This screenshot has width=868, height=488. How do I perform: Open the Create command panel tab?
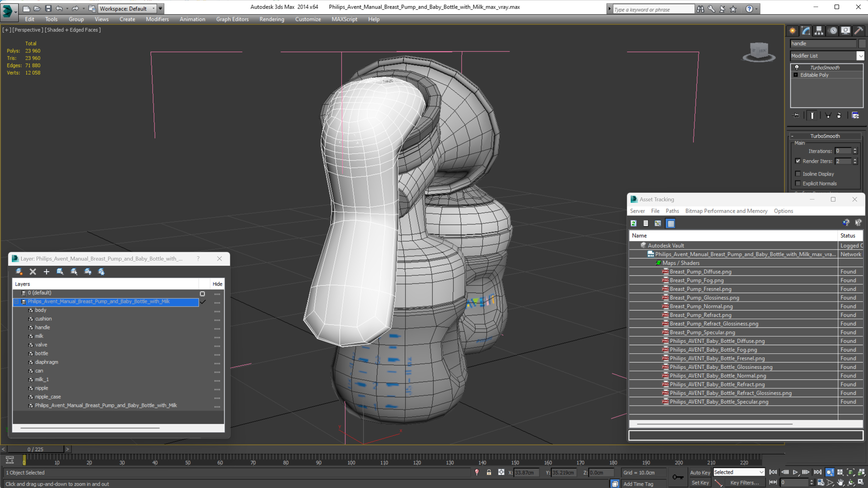point(793,31)
